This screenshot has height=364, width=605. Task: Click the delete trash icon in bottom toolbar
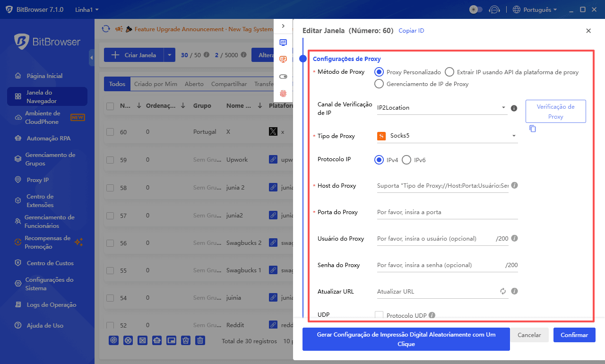(x=200, y=340)
